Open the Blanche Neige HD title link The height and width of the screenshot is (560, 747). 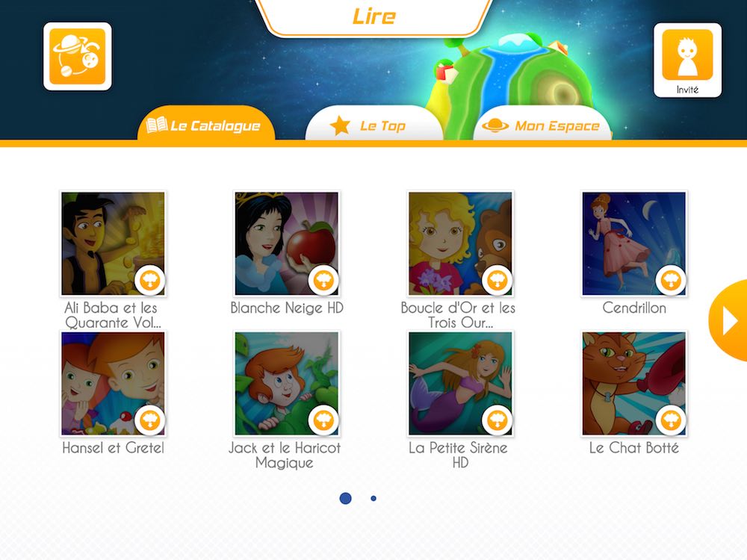pyautogui.click(x=287, y=308)
